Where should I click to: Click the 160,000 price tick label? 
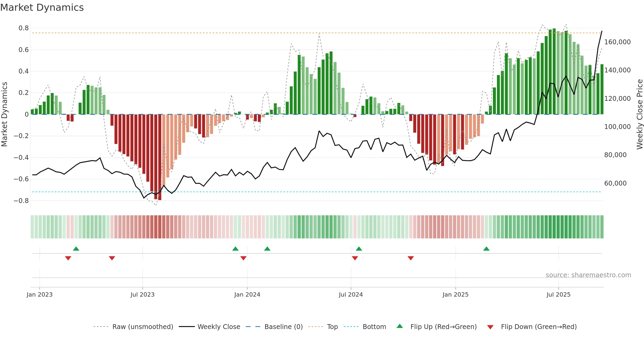(617, 42)
